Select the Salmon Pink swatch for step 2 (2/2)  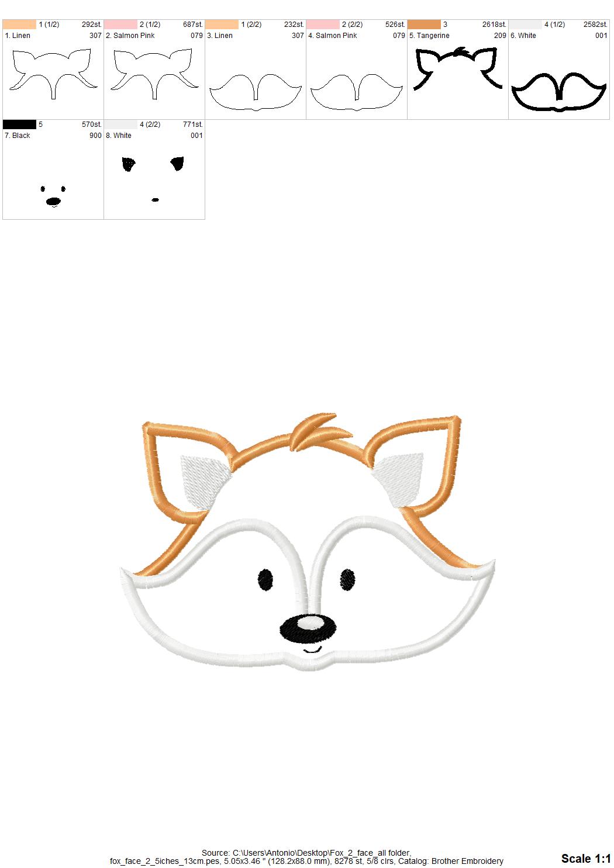pos(323,25)
